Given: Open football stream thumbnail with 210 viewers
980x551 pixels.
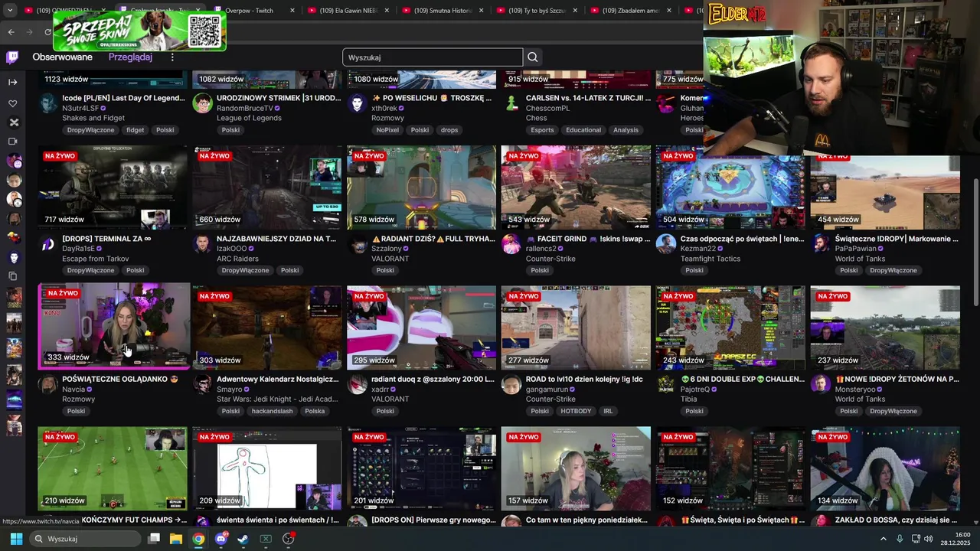Looking at the screenshot, I should tap(113, 468).
